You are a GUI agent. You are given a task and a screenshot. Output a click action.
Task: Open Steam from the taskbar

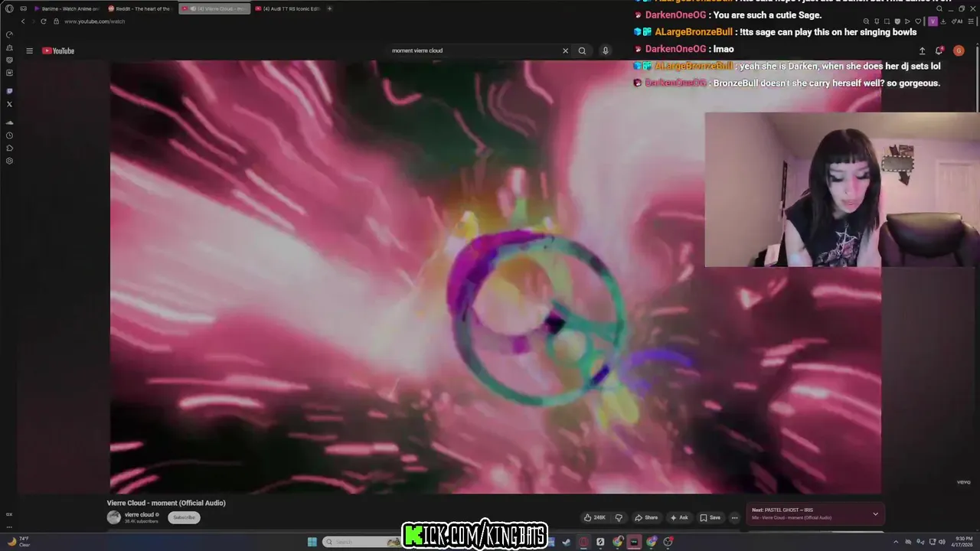click(566, 542)
